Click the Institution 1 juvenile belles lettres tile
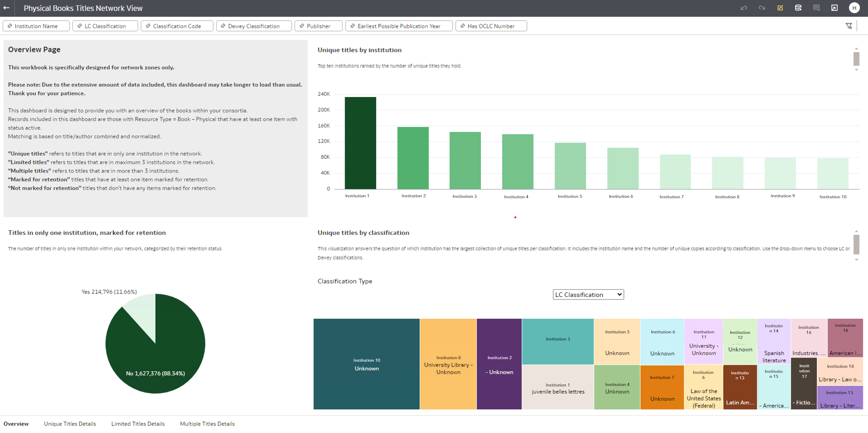The height and width of the screenshot is (433, 868). 558,387
